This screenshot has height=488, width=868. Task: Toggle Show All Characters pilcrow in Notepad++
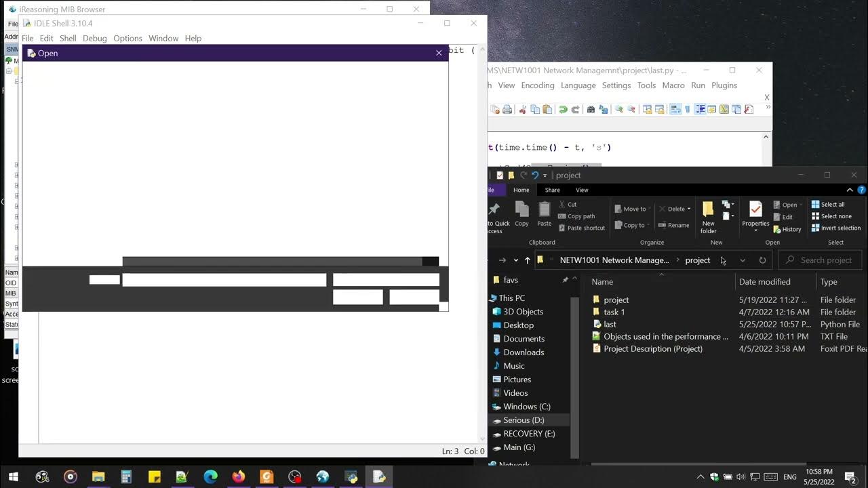pos(688,109)
